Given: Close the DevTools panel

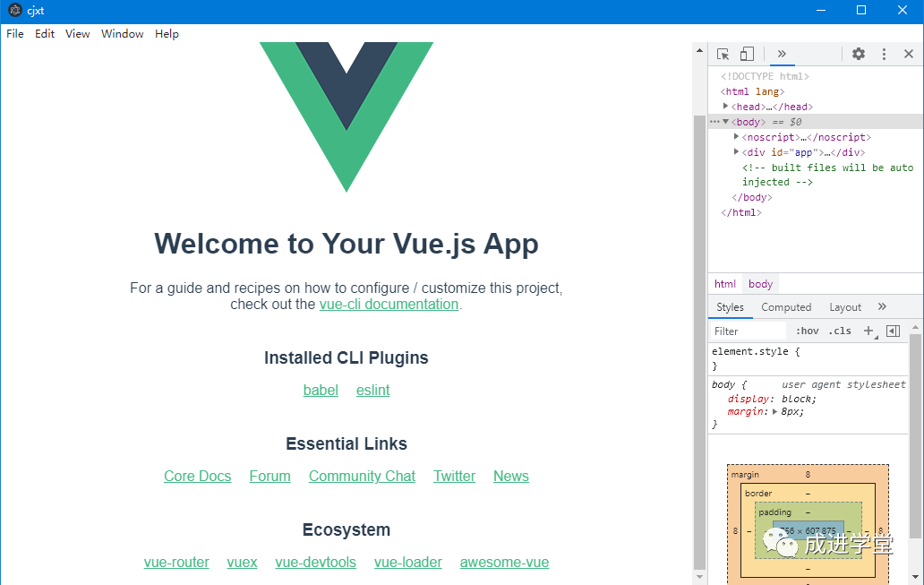Looking at the screenshot, I should [x=909, y=54].
